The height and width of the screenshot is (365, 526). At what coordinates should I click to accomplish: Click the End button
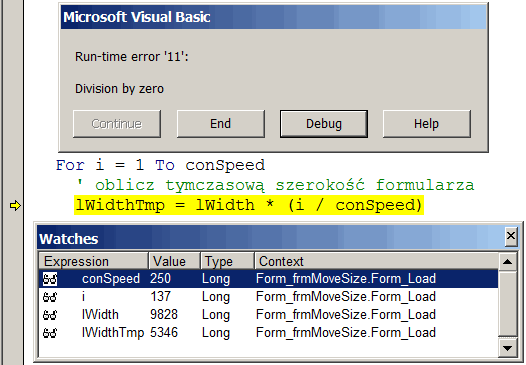point(220,124)
